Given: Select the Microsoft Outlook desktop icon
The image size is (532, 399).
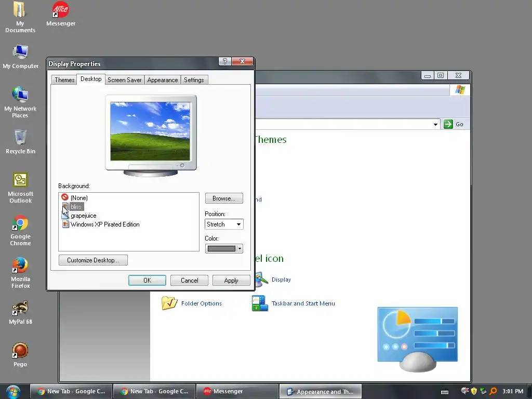Looking at the screenshot, I should [x=20, y=188].
